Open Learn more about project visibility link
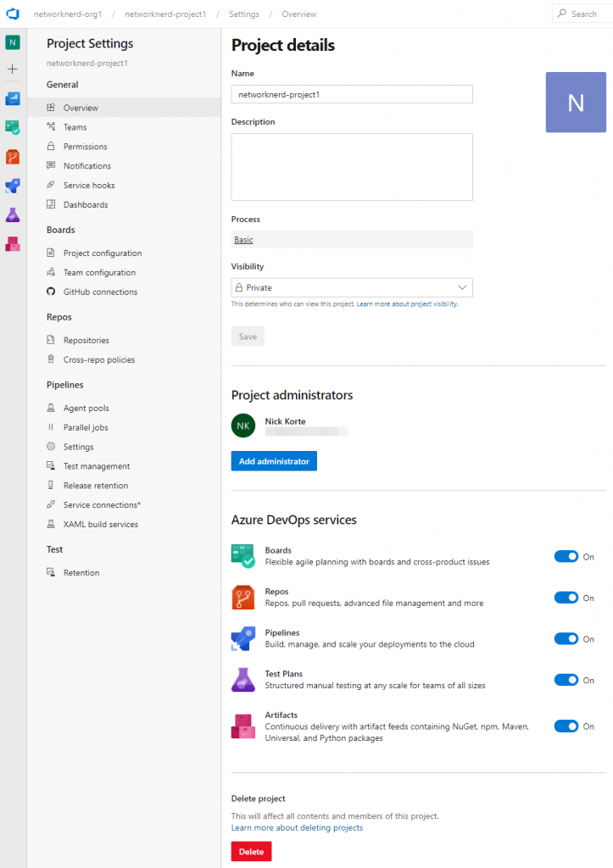This screenshot has width=613, height=868. pyautogui.click(x=407, y=304)
